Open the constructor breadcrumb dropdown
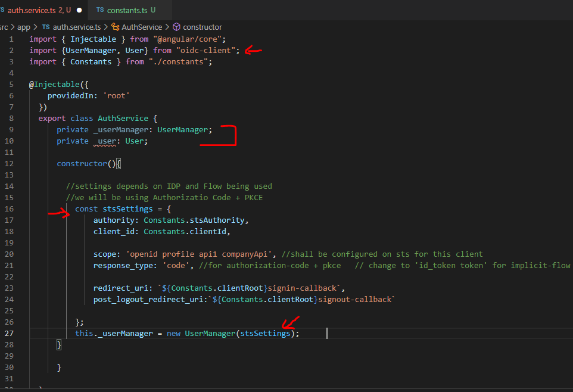The width and height of the screenshot is (573, 392). (x=202, y=27)
